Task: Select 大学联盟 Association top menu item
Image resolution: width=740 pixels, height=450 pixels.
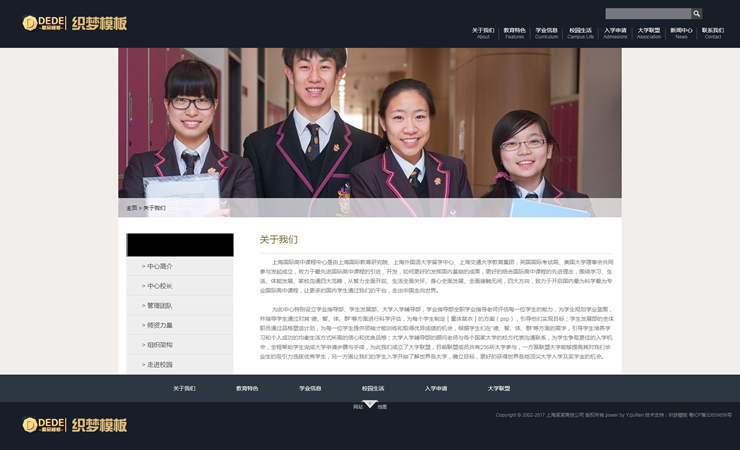Action: tap(649, 33)
